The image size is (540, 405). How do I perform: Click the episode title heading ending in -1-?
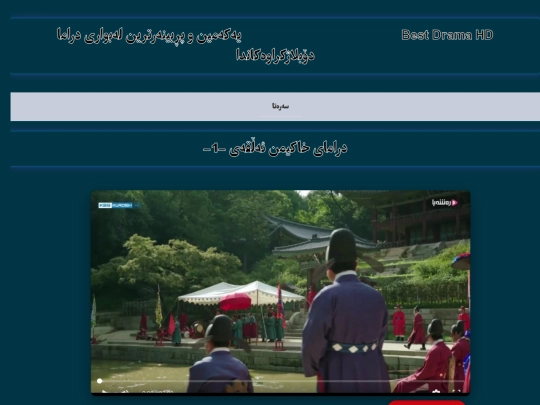(275, 148)
